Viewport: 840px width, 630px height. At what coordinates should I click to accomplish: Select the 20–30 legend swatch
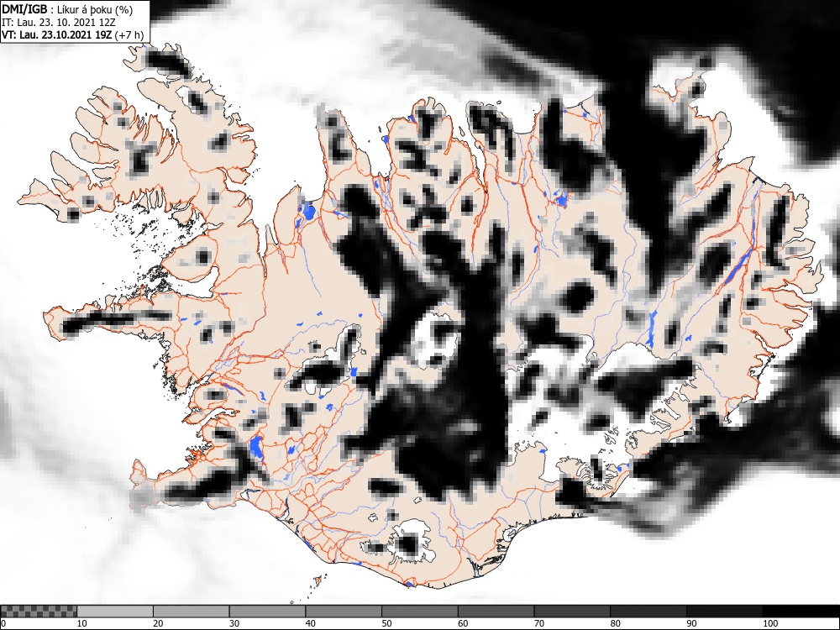click(x=192, y=612)
